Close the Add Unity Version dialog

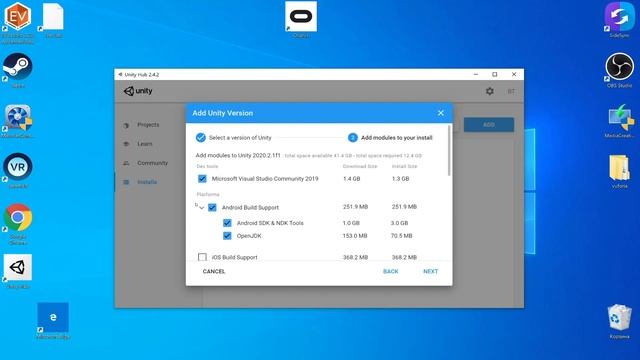pyautogui.click(x=441, y=113)
